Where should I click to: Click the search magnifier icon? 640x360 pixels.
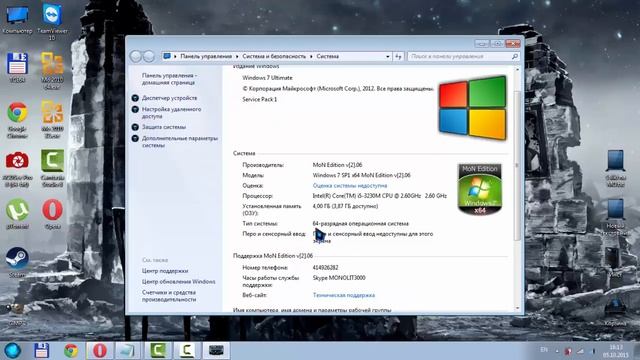tap(515, 56)
